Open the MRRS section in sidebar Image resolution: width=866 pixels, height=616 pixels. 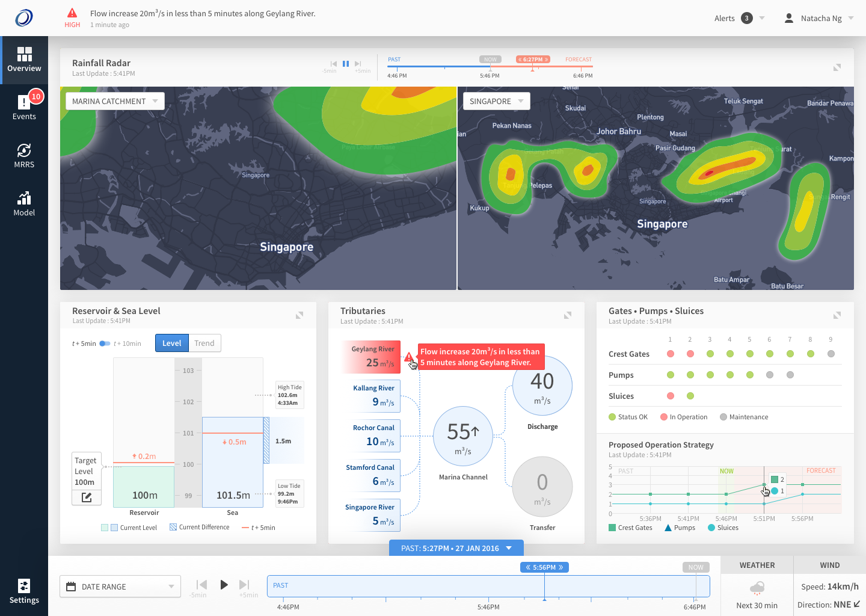point(24,156)
